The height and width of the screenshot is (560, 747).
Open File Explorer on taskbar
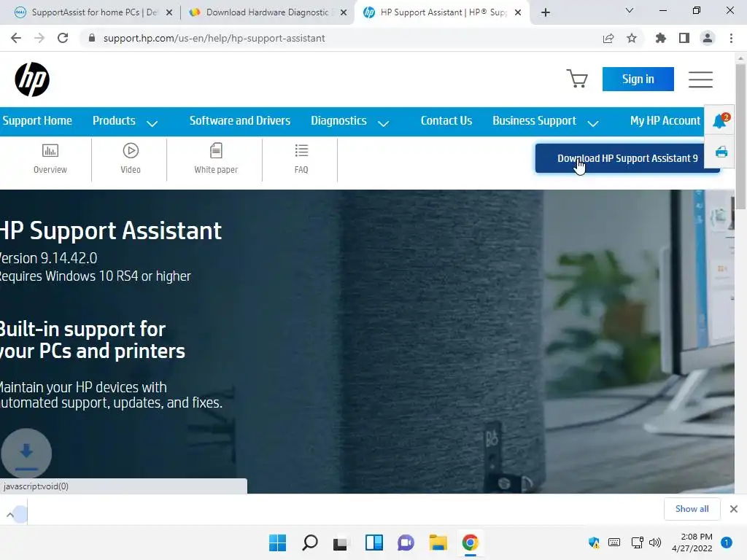(438, 542)
